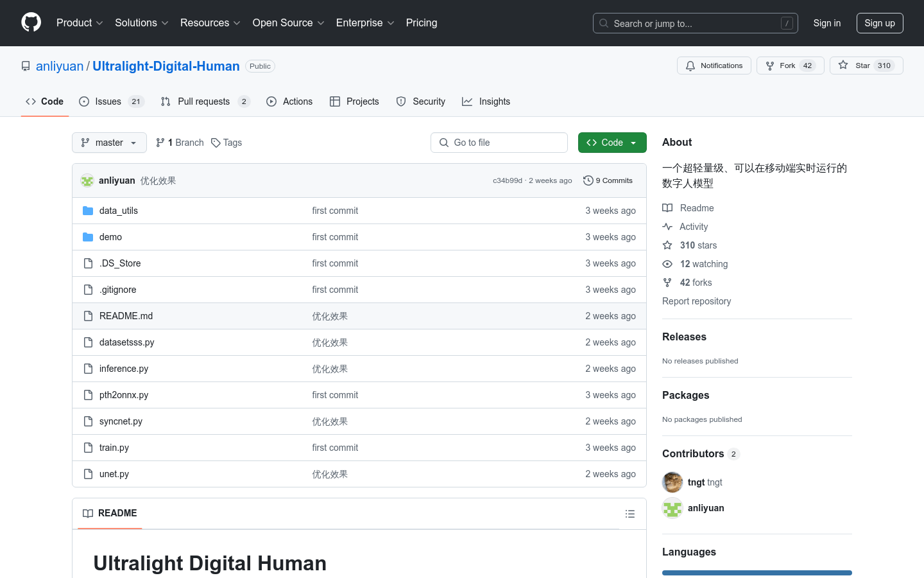924x578 pixels.
Task: Click the tngt contributor avatar
Action: [x=672, y=482]
